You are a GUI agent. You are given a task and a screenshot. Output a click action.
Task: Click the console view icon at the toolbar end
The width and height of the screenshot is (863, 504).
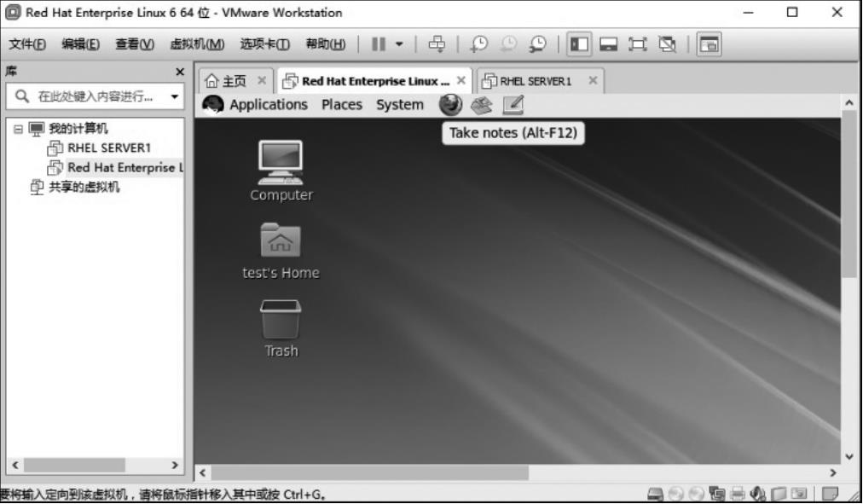709,44
